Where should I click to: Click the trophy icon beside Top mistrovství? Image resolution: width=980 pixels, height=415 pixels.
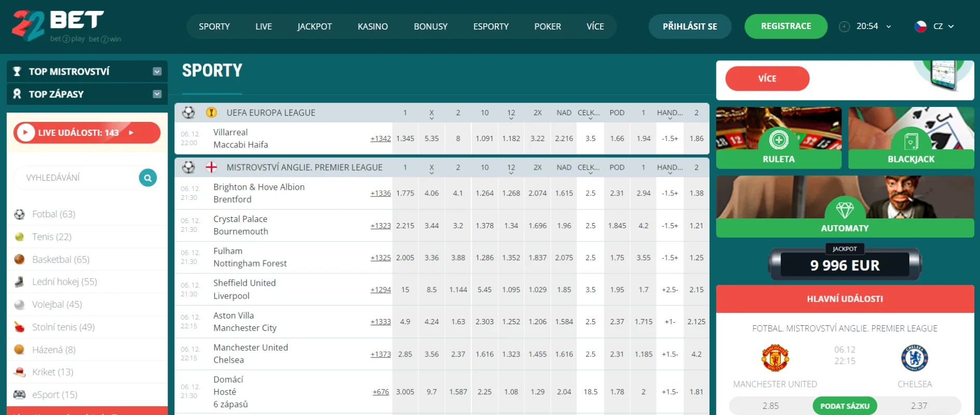[x=17, y=72]
